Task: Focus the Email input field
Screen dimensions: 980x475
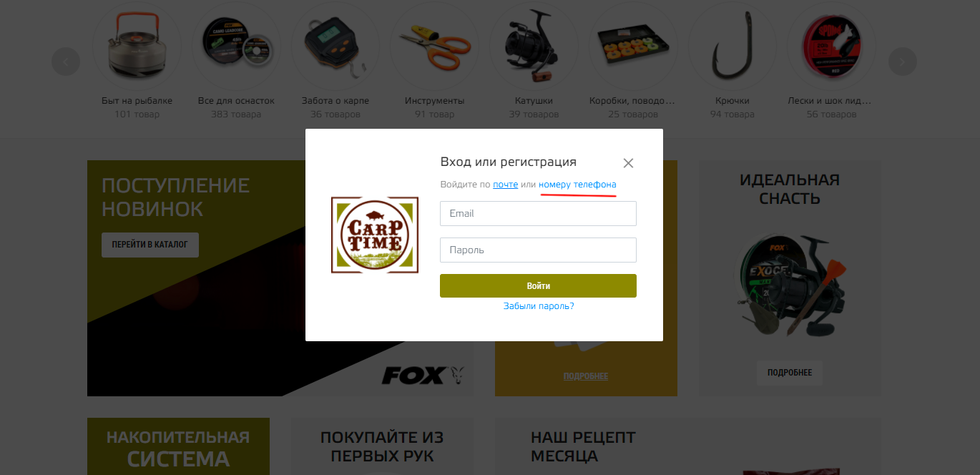Action: pos(538,213)
